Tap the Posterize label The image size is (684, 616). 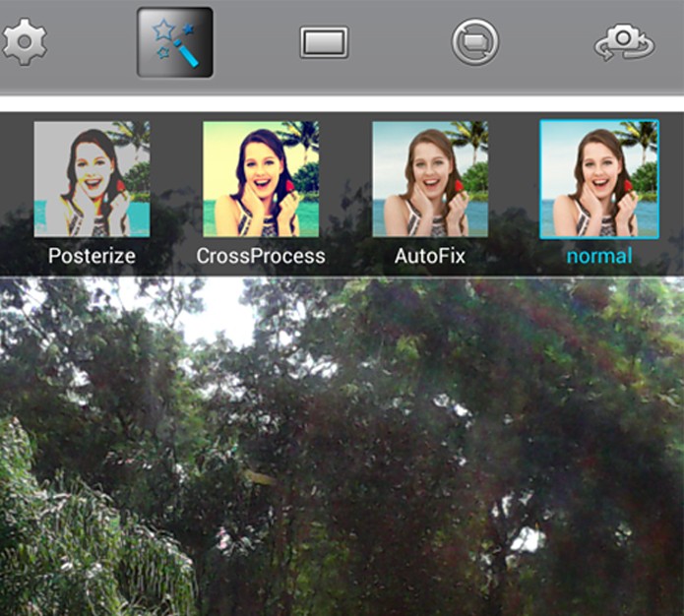click(92, 256)
